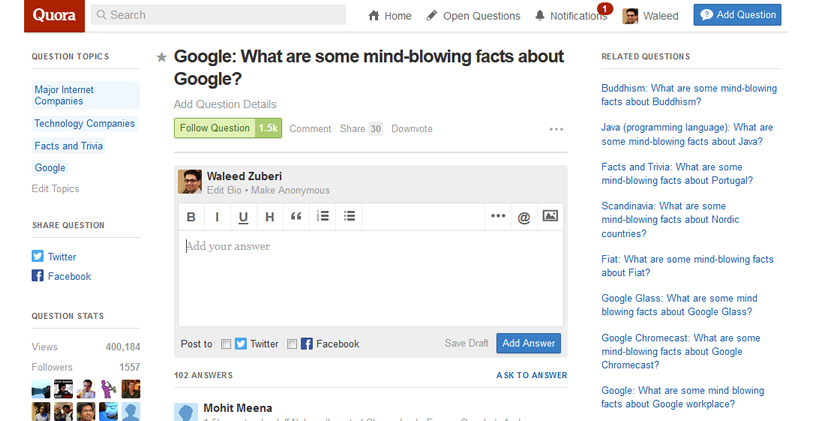Screen dimensions: 825x421
Task: Insert a numbered list
Action: click(323, 216)
